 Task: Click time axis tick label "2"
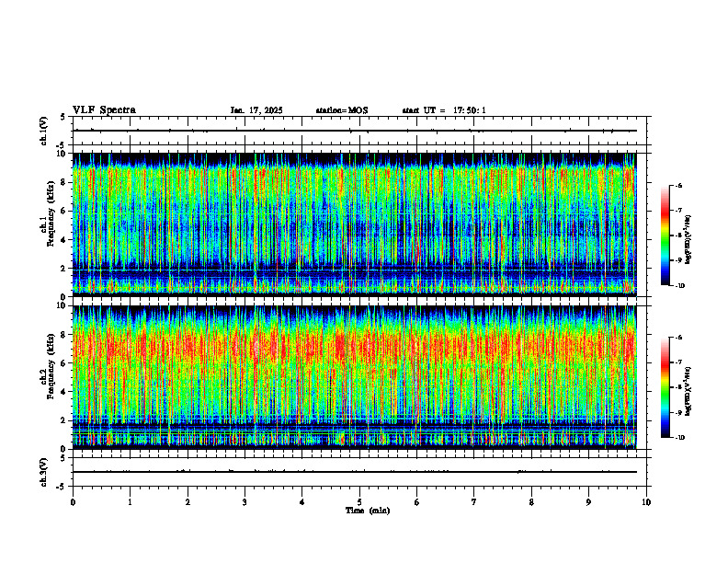[188, 502]
